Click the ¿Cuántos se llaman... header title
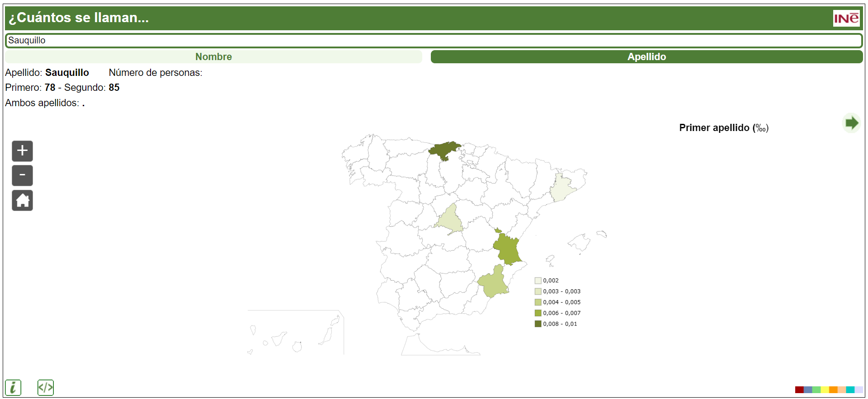 (79, 18)
